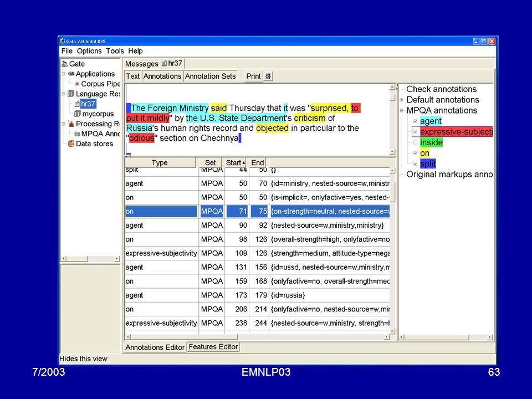532x399 pixels.
Task: Click the icon button next to Print
Action: [268, 76]
